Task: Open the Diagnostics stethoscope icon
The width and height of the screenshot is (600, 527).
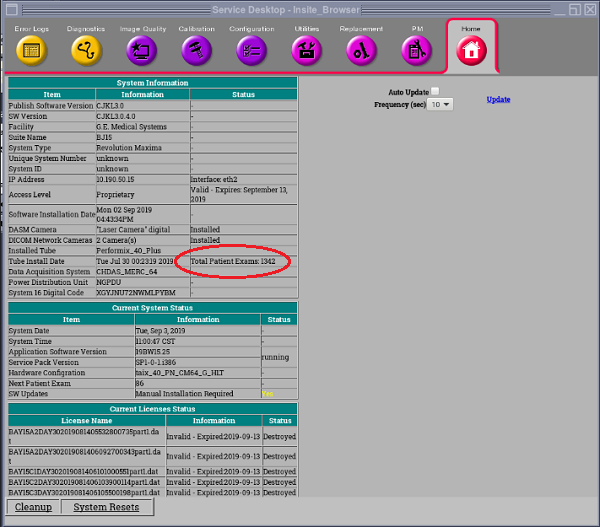Action: 86,49
